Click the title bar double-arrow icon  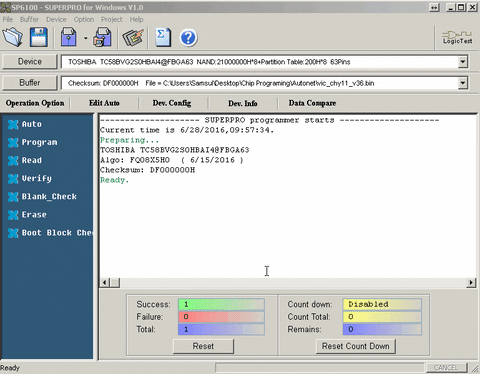[x=434, y=7]
